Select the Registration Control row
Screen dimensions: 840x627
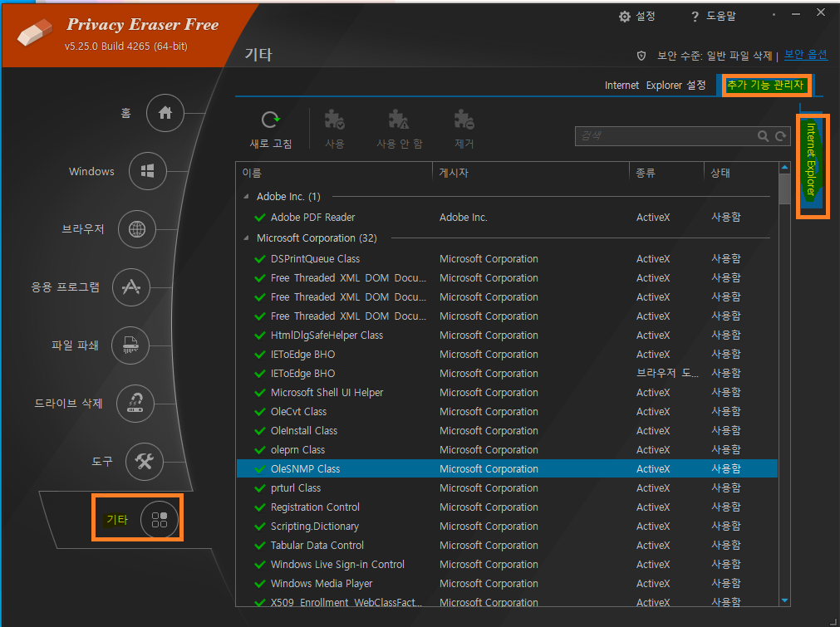(x=508, y=507)
